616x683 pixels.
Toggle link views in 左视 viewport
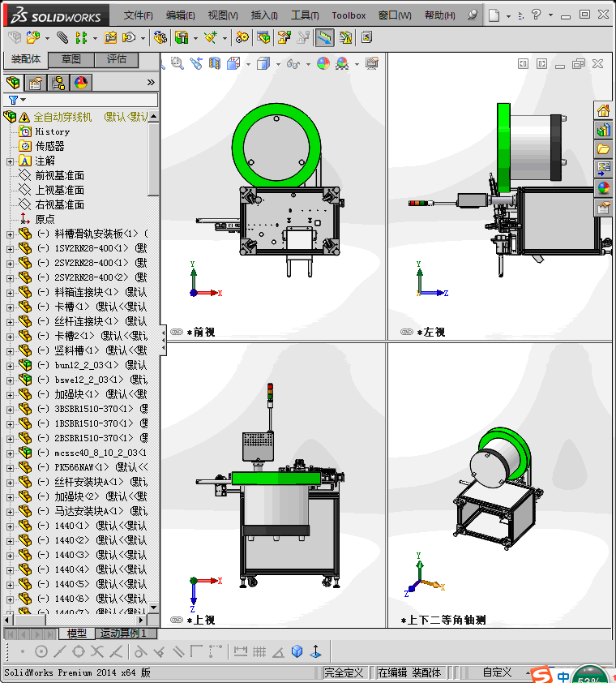[x=407, y=332]
